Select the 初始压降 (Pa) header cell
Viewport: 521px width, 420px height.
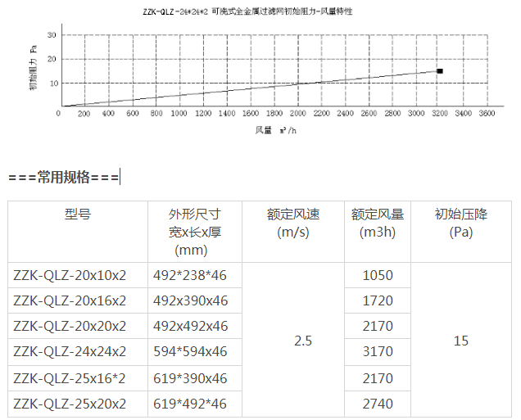click(x=460, y=223)
